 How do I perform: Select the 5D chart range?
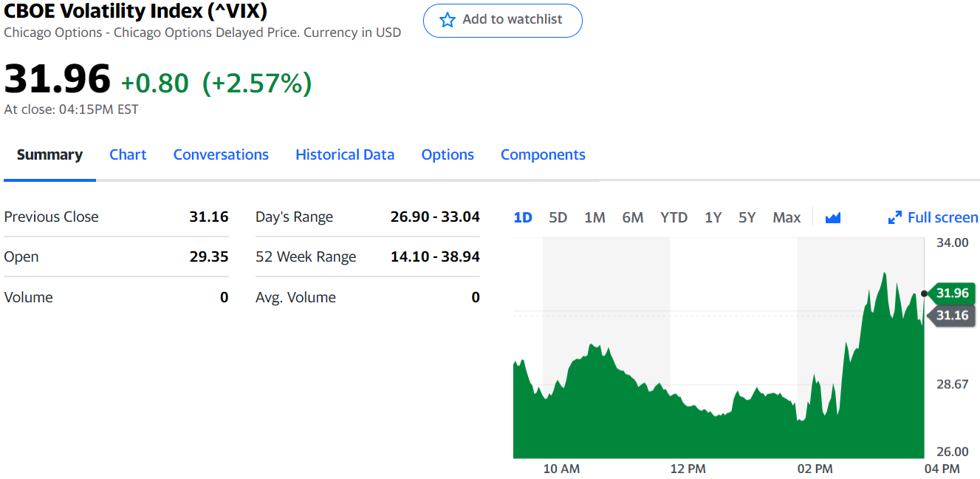point(558,217)
